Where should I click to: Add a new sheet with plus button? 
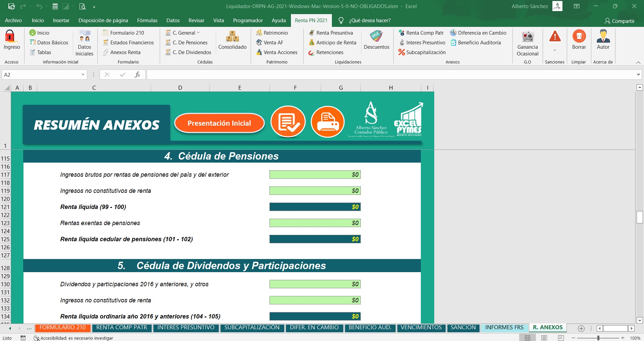click(581, 329)
